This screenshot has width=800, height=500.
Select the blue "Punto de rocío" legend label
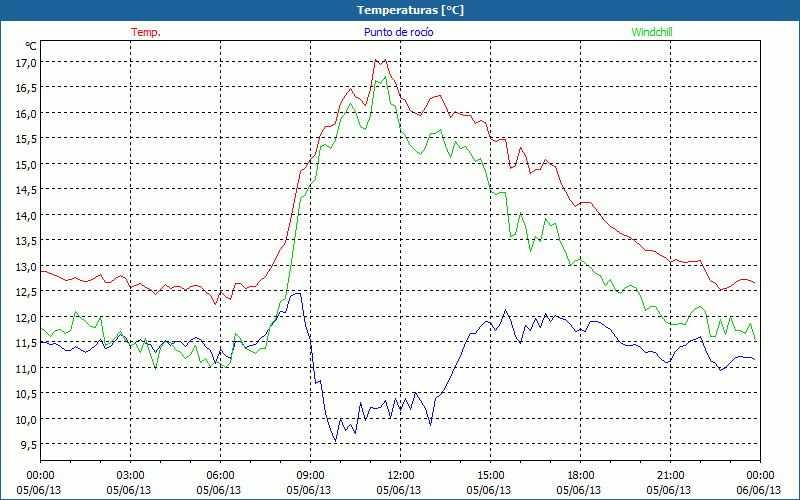[398, 32]
